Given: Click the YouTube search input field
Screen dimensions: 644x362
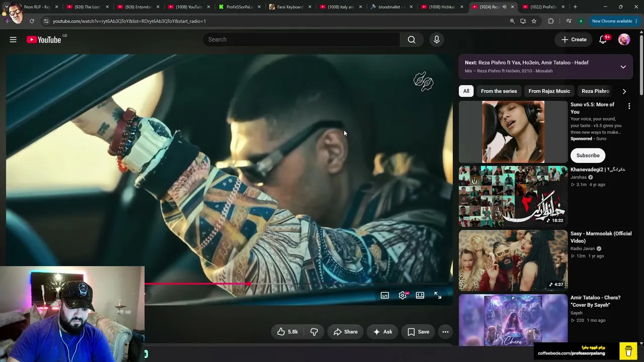Looking at the screenshot, I should pos(301,40).
